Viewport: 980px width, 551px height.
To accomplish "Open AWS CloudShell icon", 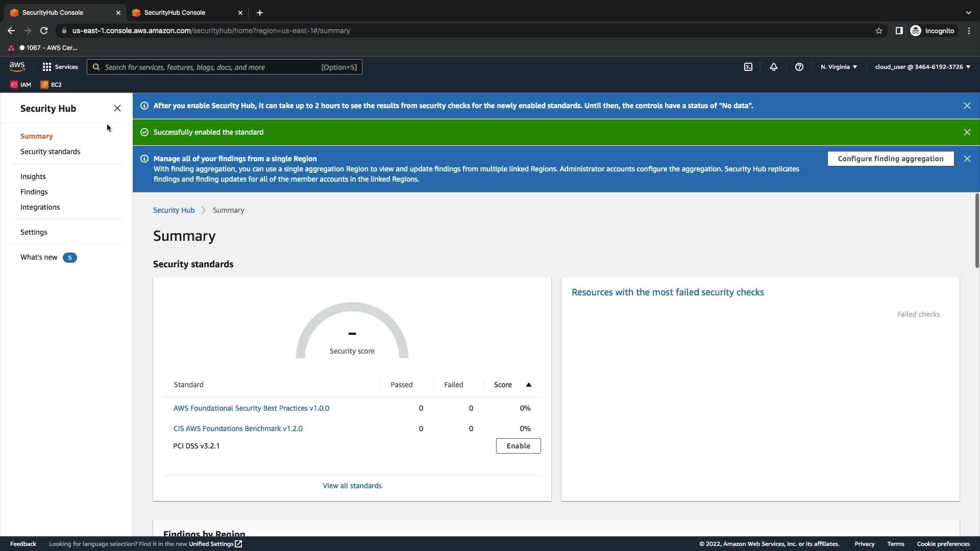I will click(748, 67).
